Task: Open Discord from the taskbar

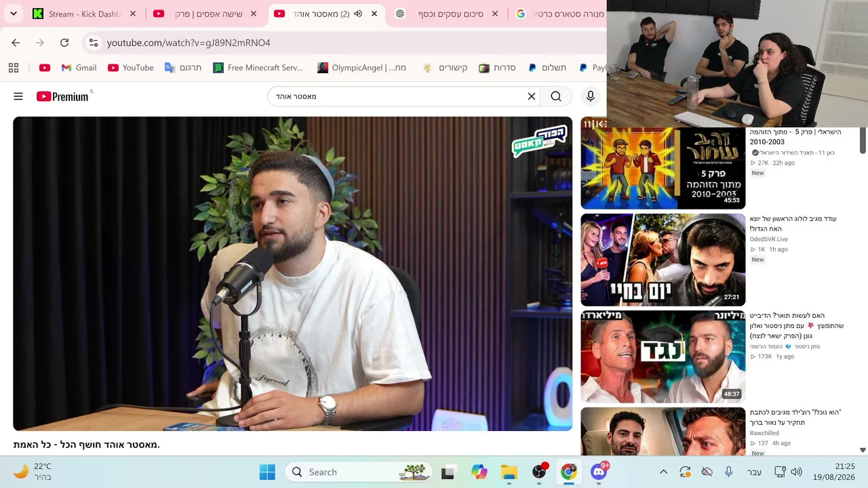Action: coord(599,472)
